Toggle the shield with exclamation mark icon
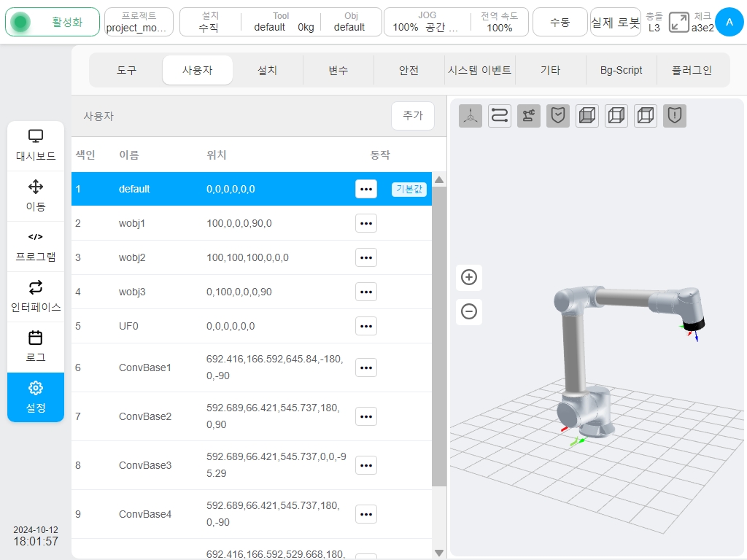The width and height of the screenshot is (747, 560). 675,116
